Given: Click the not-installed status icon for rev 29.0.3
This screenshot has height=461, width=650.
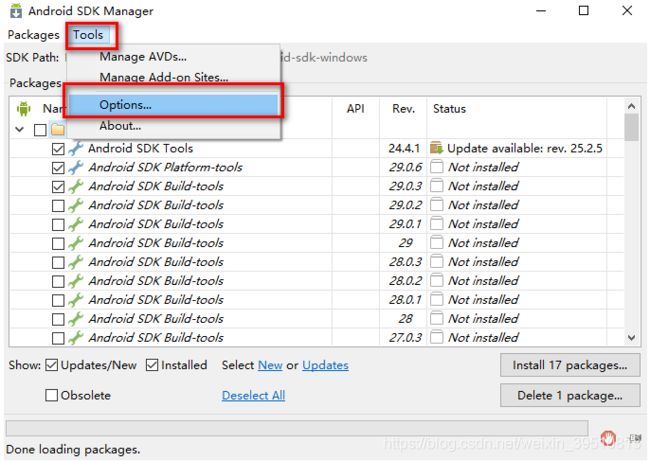Looking at the screenshot, I should [437, 186].
